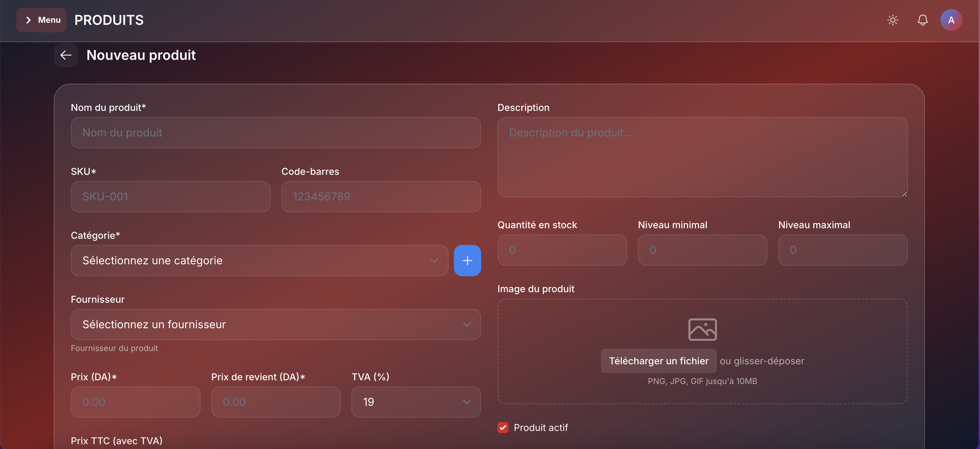Click the 'Quantité en stock' field
The width and height of the screenshot is (980, 449).
coord(562,250)
